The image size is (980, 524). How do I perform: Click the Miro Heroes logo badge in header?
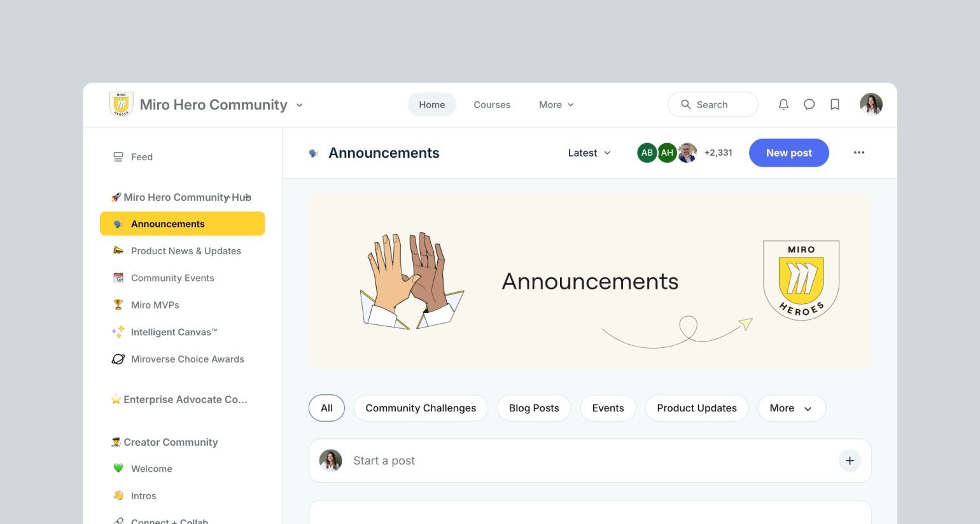click(121, 104)
